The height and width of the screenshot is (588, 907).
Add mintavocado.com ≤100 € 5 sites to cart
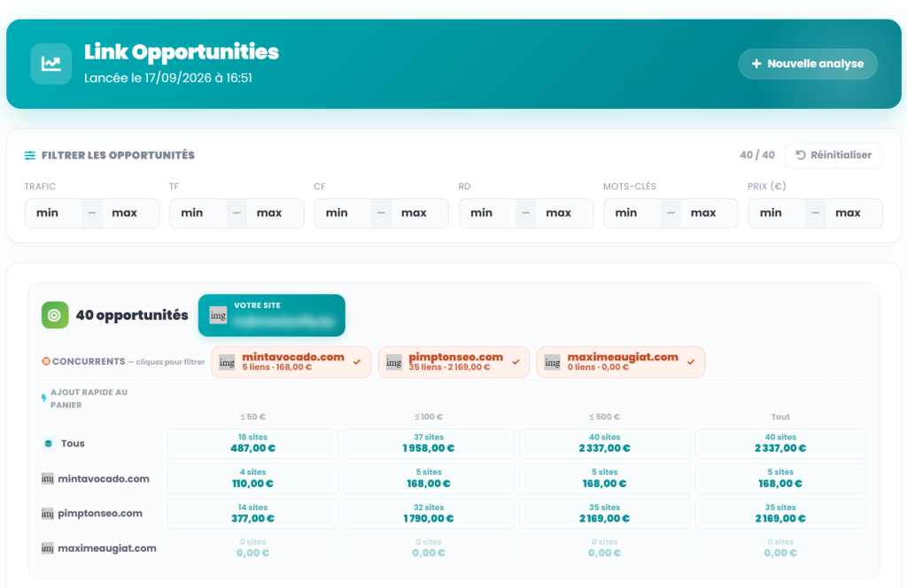click(x=429, y=478)
